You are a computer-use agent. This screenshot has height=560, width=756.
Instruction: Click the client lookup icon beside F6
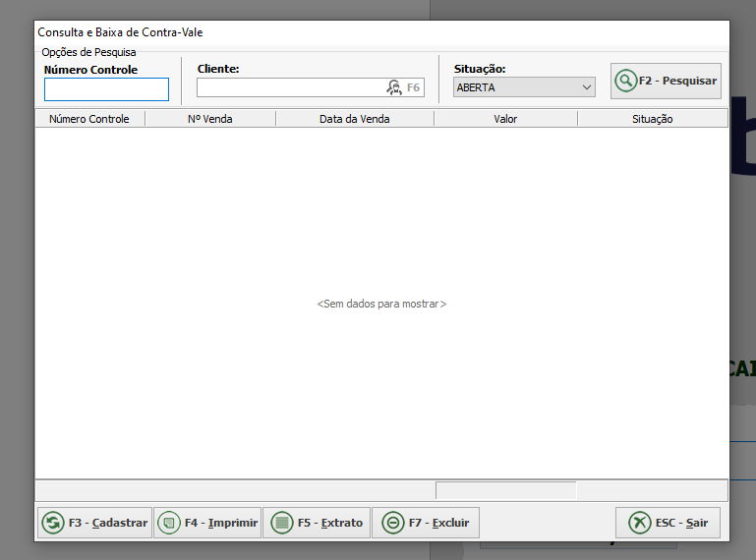394,87
